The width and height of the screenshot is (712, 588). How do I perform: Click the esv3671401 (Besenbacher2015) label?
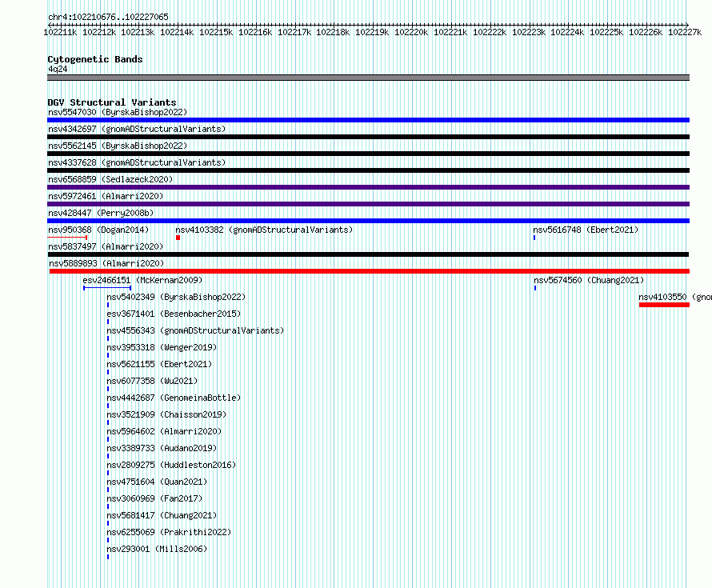pos(174,314)
